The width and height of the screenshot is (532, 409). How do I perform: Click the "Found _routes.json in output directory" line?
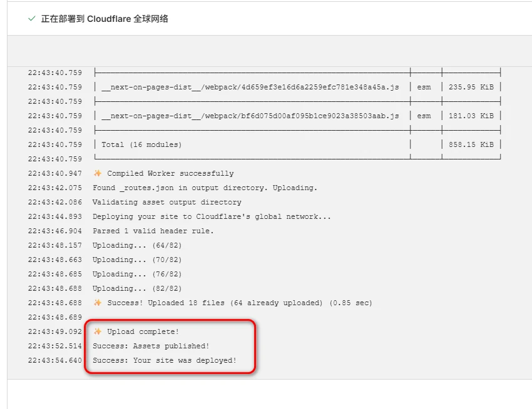coord(205,188)
